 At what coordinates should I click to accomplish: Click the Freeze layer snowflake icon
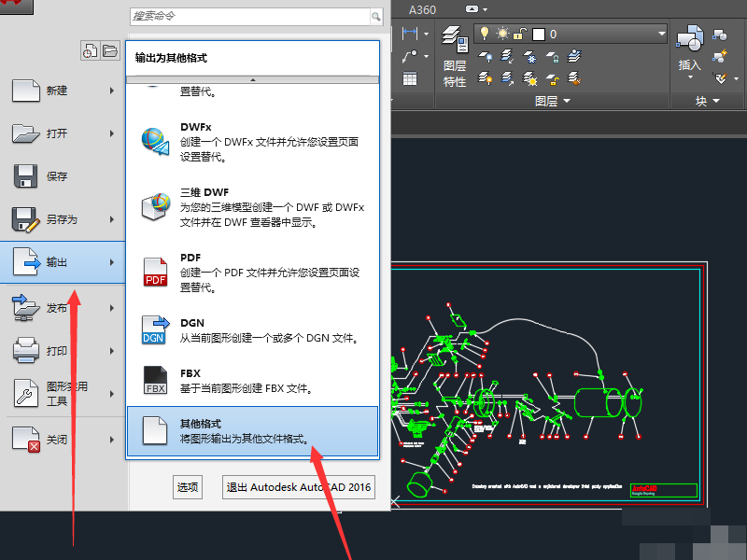(529, 57)
